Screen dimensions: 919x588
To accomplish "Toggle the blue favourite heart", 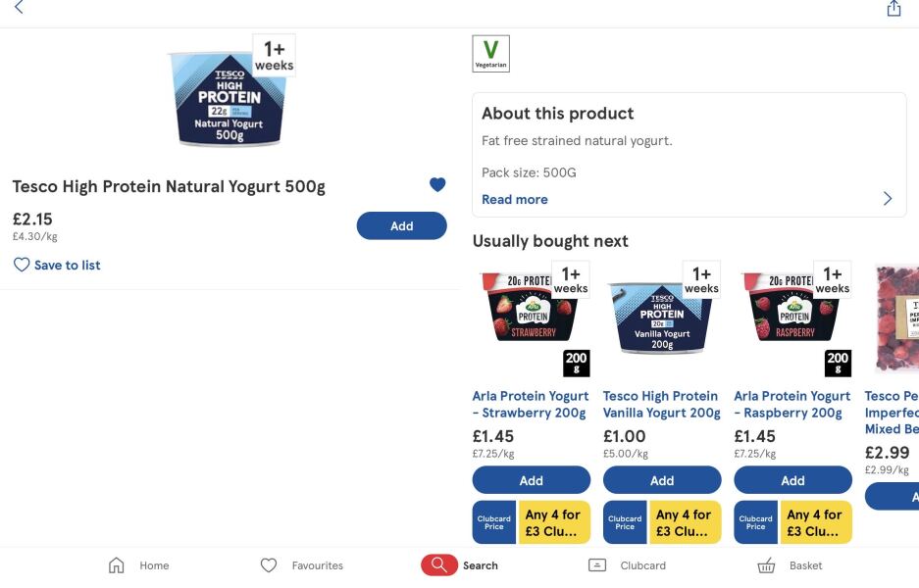I will point(437,185).
